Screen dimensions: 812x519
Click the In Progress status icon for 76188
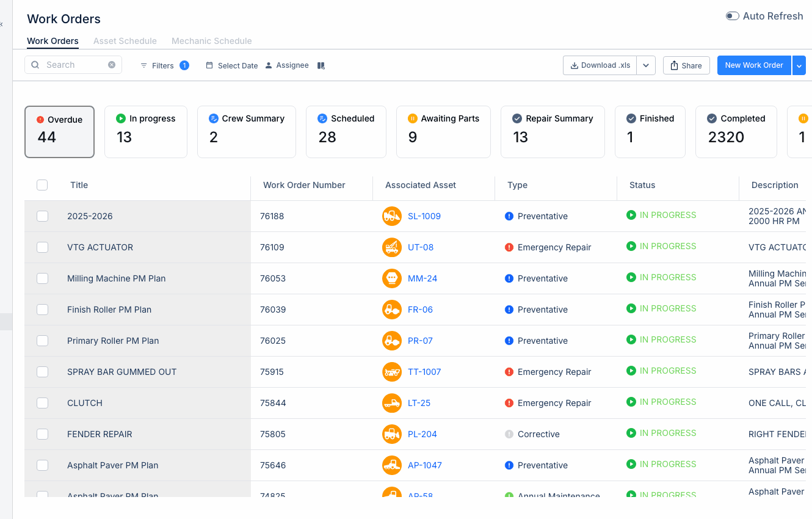[631, 215]
